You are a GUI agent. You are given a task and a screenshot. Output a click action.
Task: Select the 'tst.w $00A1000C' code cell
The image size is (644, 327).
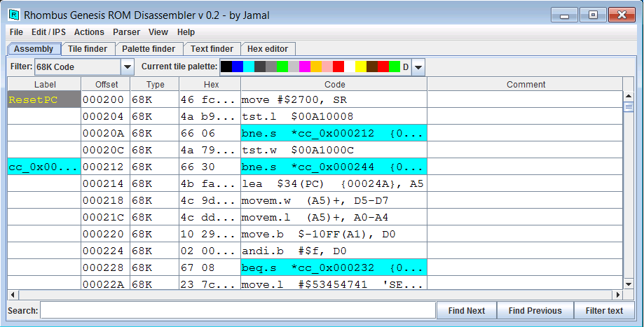(334, 150)
